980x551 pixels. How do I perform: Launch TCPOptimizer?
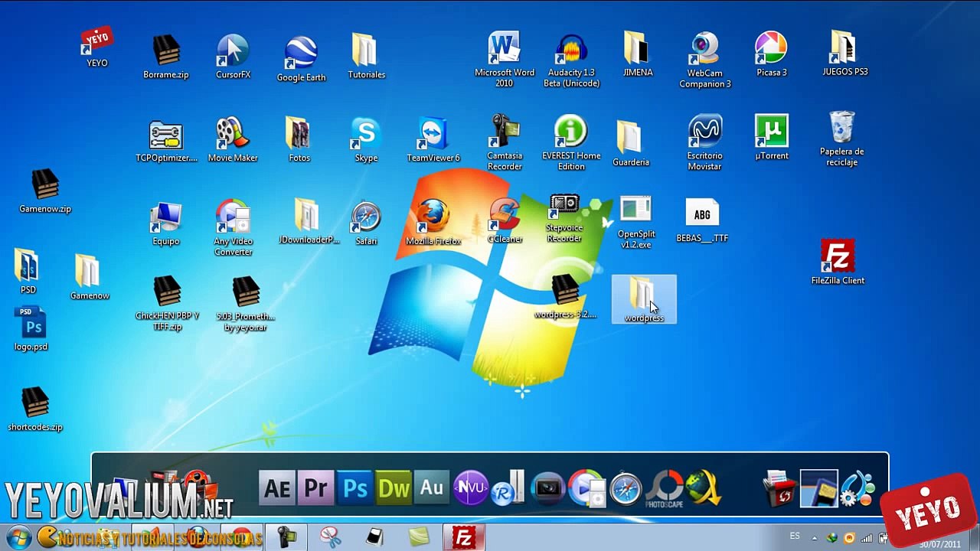[x=166, y=142]
